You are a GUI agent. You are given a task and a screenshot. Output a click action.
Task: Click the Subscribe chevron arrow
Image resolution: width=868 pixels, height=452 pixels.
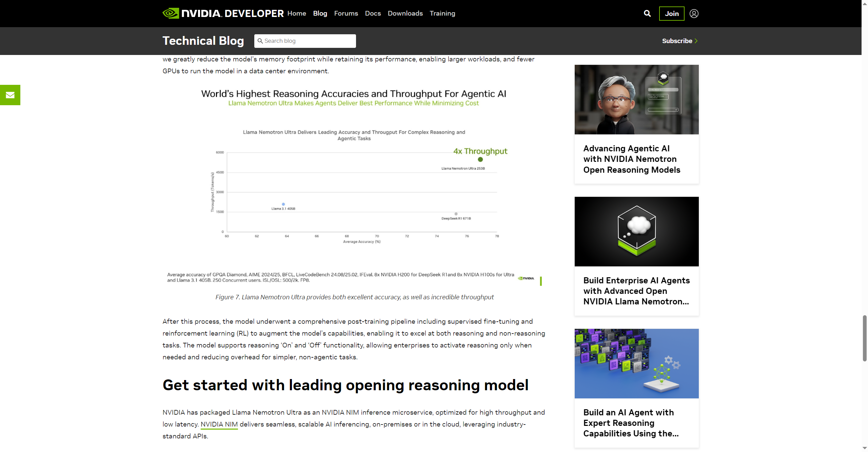(x=696, y=41)
